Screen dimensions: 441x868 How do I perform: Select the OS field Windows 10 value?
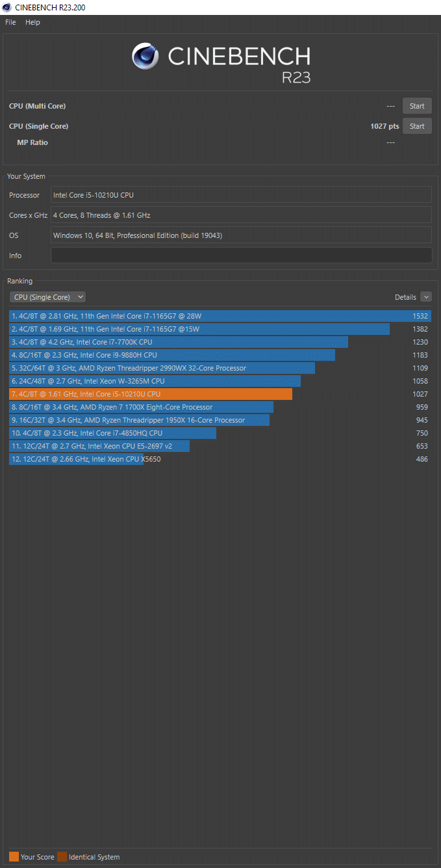coord(241,235)
